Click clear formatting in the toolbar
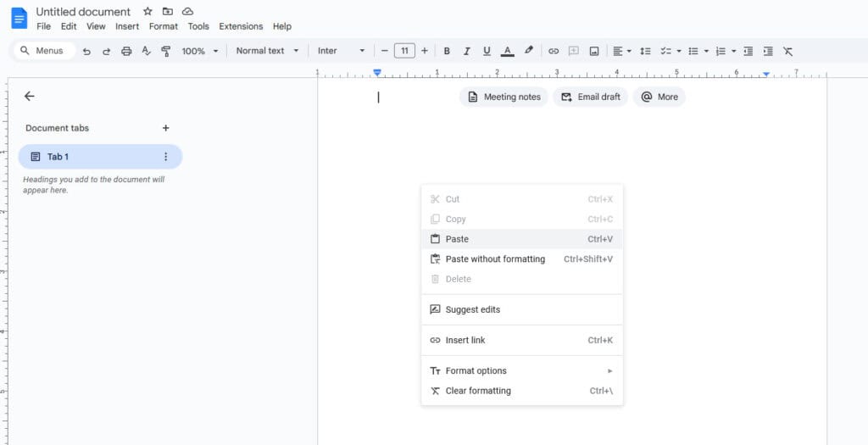The image size is (868, 445). pyautogui.click(x=787, y=51)
